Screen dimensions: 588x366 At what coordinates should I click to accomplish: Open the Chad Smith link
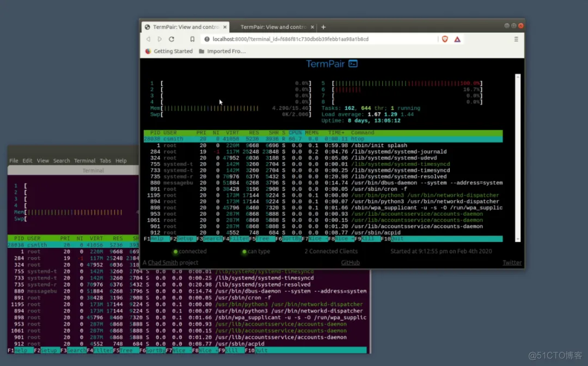coord(163,263)
